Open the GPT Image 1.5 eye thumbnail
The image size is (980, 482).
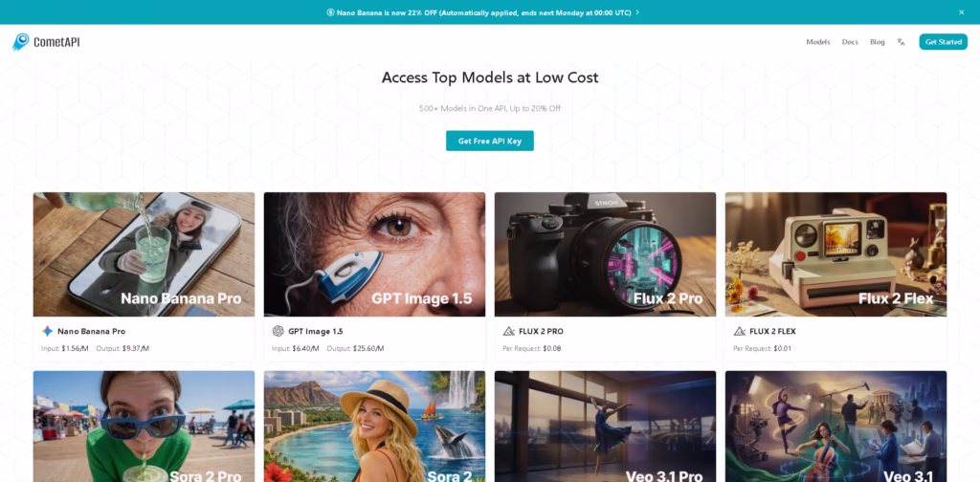coord(374,254)
